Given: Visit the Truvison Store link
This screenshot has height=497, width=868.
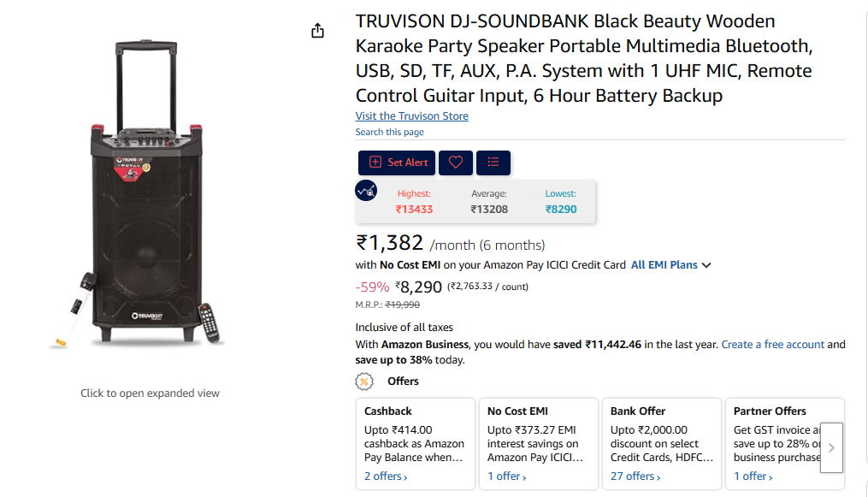Looking at the screenshot, I should pyautogui.click(x=412, y=116).
